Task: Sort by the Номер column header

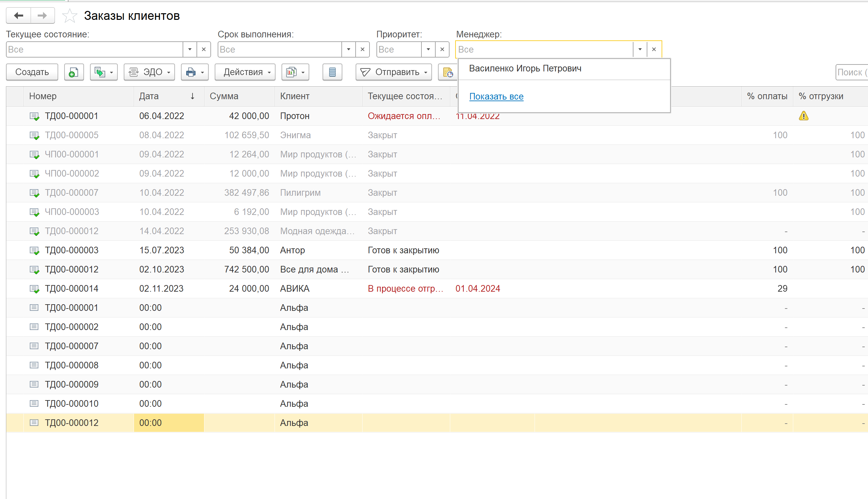Action: point(78,96)
